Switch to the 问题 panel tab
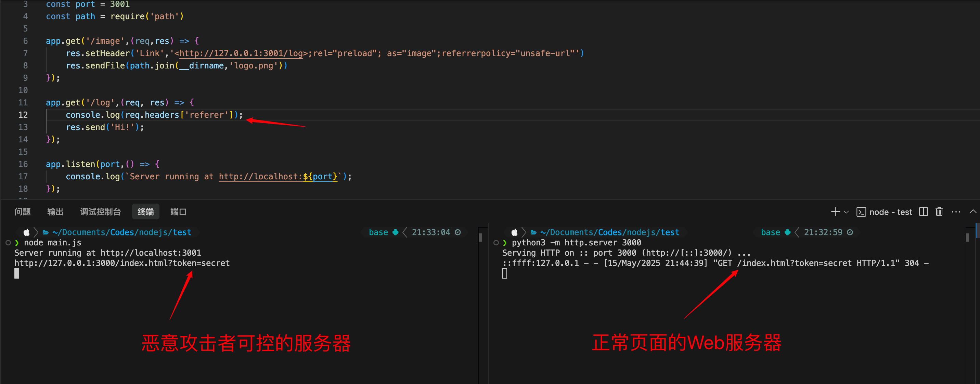 [x=23, y=212]
